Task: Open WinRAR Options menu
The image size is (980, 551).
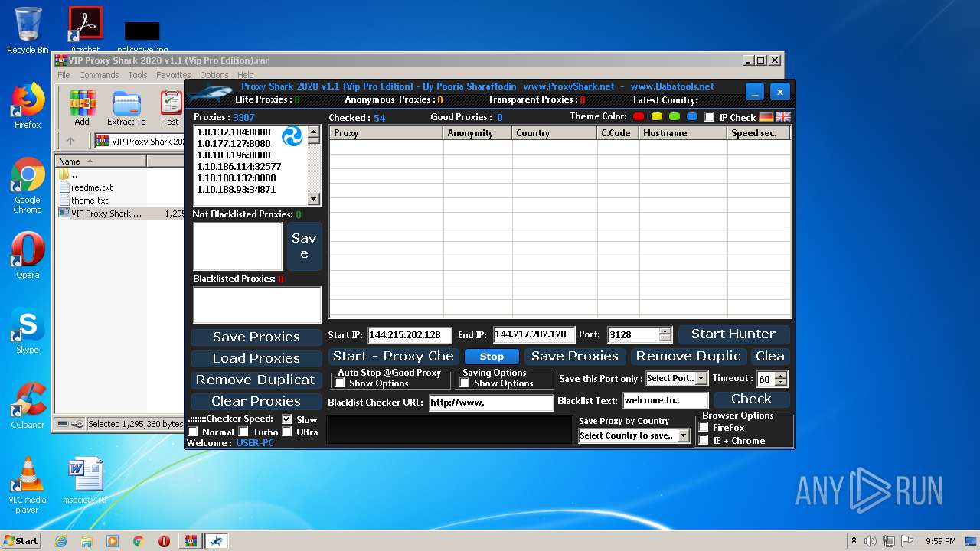Action: (x=214, y=75)
